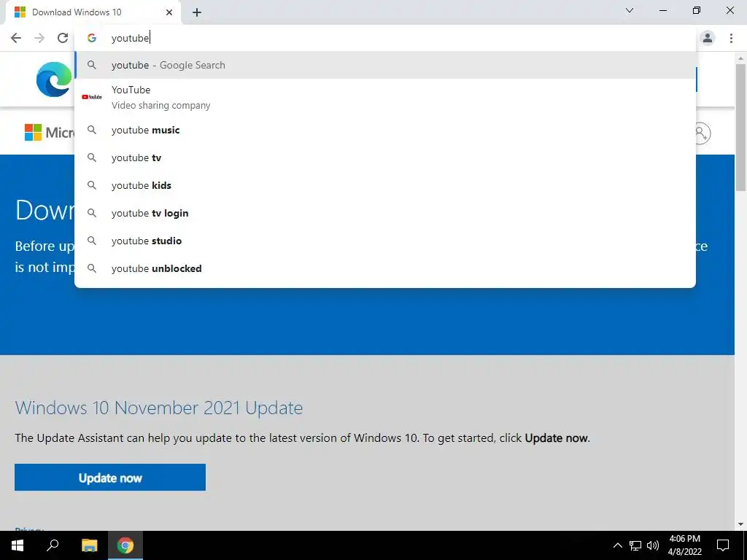Image resolution: width=747 pixels, height=560 pixels.
Task: Click inside the address bar with youtube text
Action: [x=385, y=38]
